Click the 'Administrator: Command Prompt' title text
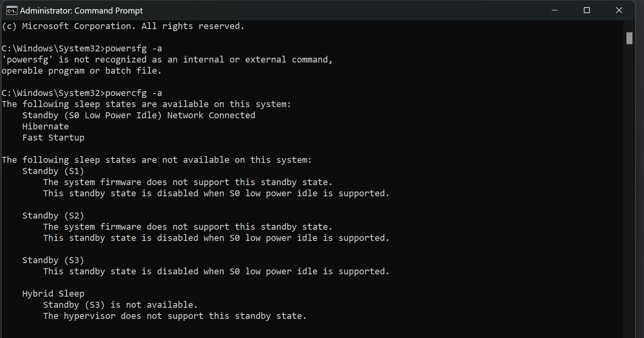 click(81, 11)
